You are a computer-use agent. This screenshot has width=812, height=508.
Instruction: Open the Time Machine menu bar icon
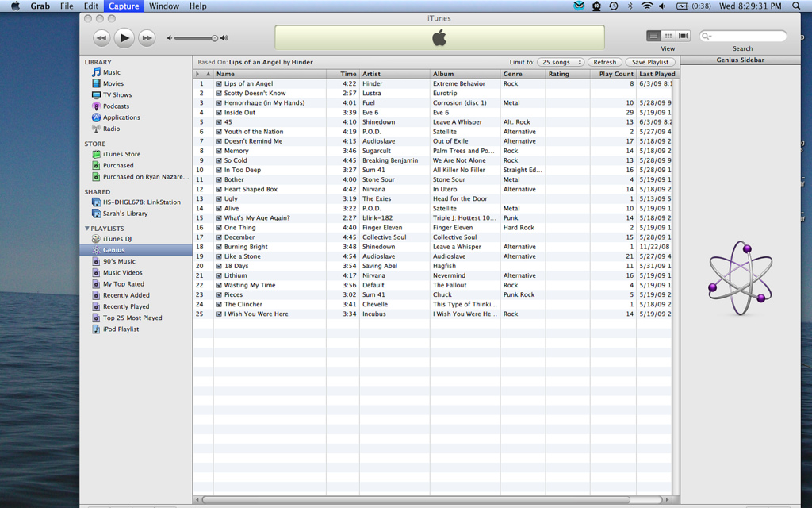point(613,6)
